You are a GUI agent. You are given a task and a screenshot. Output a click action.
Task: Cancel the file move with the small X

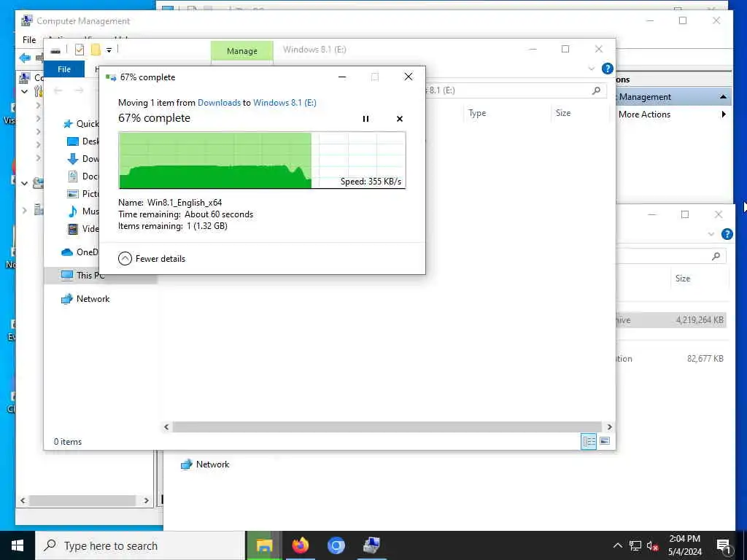point(400,119)
